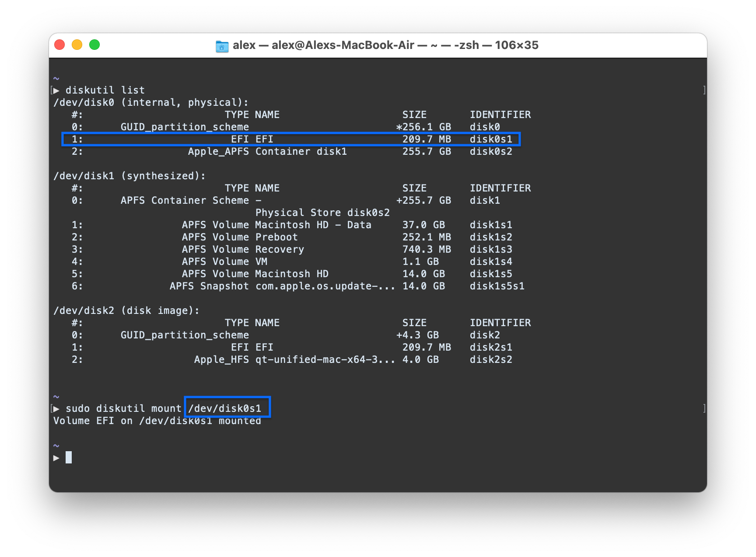Click 'Apple_HFS' type in disk2 table
Image resolution: width=756 pixels, height=557 pixels.
(x=221, y=359)
